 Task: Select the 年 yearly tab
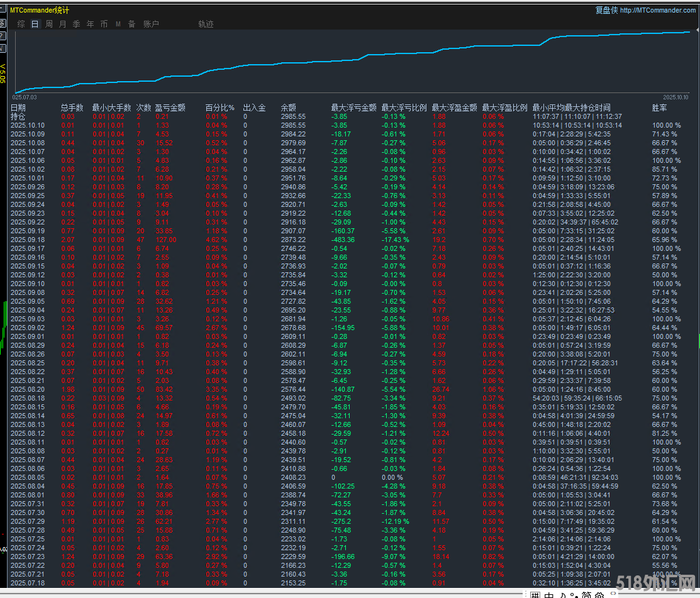click(x=90, y=24)
